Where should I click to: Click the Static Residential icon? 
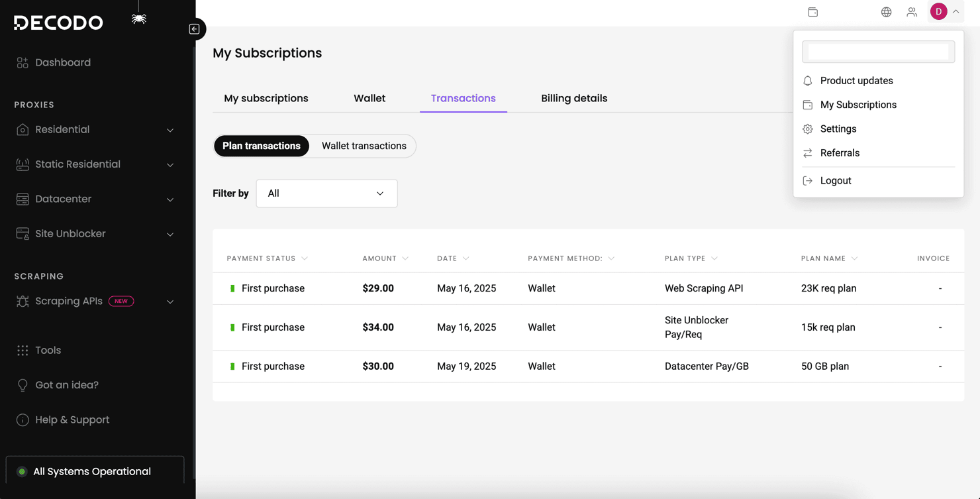[x=23, y=164]
